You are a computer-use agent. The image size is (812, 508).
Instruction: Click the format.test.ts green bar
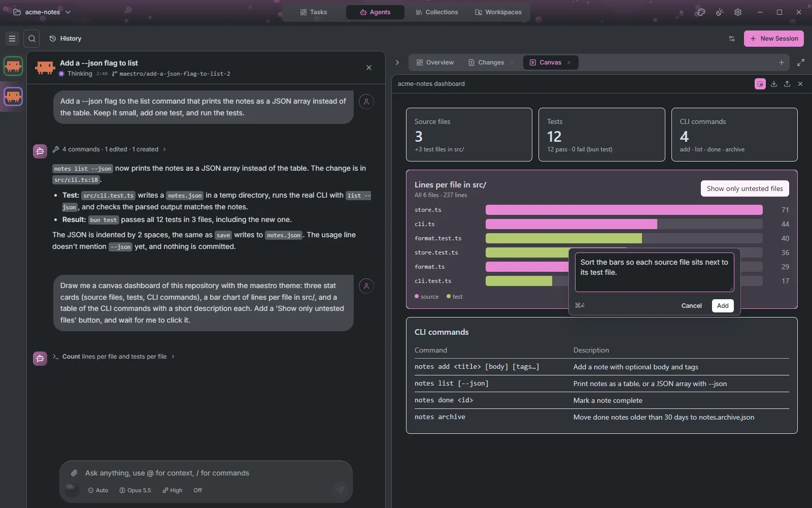(x=563, y=238)
